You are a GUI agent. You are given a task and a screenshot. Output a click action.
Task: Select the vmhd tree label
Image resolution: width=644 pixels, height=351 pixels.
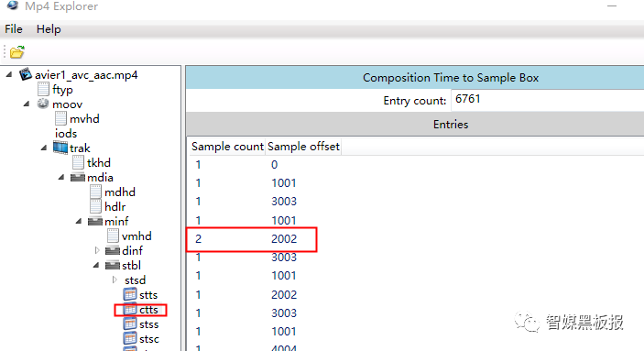point(136,236)
